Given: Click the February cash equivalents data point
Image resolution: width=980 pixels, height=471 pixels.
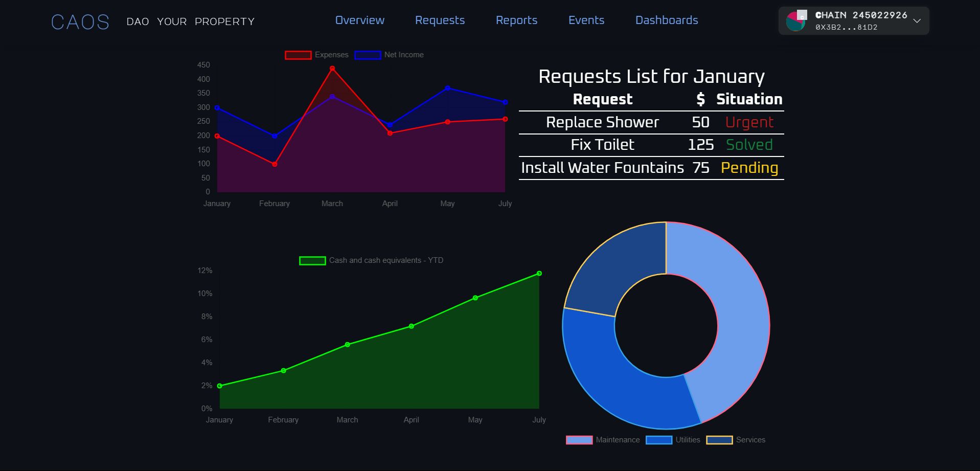Looking at the screenshot, I should (284, 371).
